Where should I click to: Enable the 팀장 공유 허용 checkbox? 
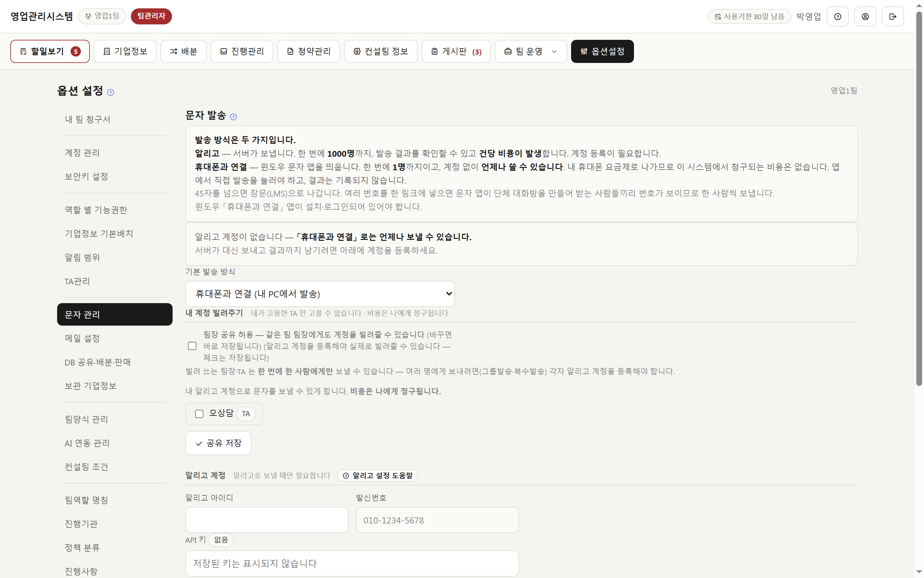coord(192,346)
